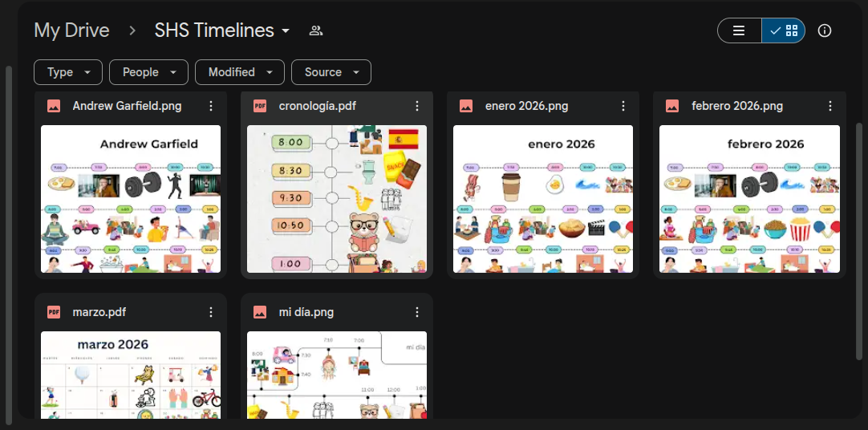This screenshot has width=868, height=430.
Task: Open more actions for Andrew Garfield.png
Action: (210, 106)
